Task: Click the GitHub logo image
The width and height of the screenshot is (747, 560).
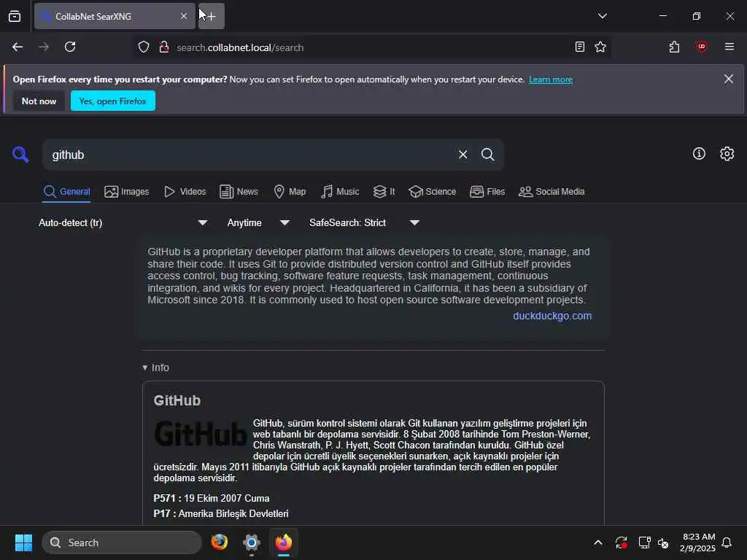Action: tap(200, 434)
